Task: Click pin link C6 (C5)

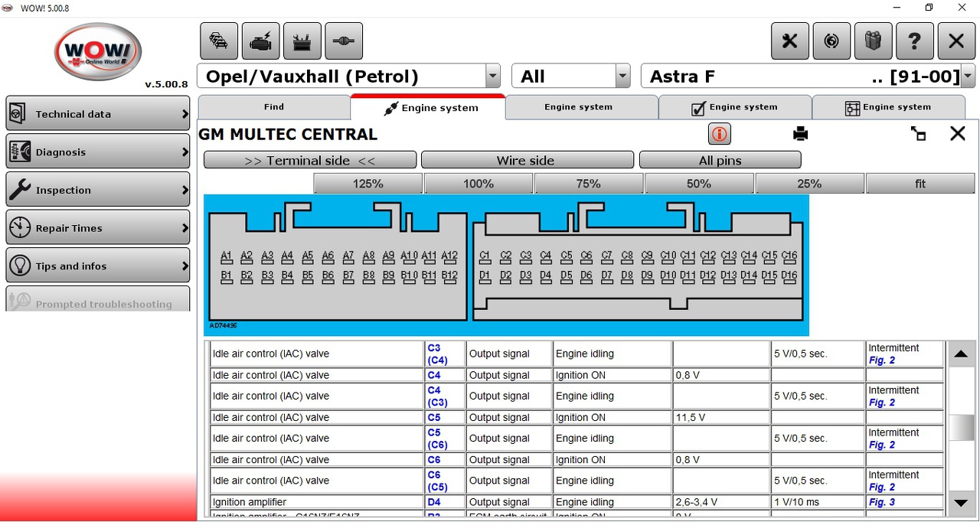Action: pos(437,481)
